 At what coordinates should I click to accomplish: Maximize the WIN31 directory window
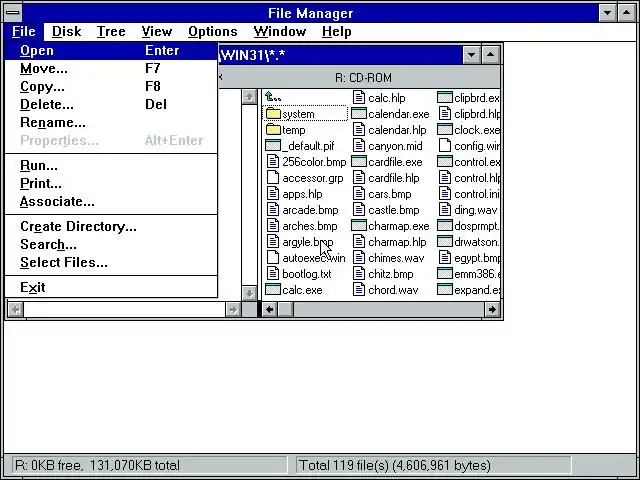click(491, 55)
